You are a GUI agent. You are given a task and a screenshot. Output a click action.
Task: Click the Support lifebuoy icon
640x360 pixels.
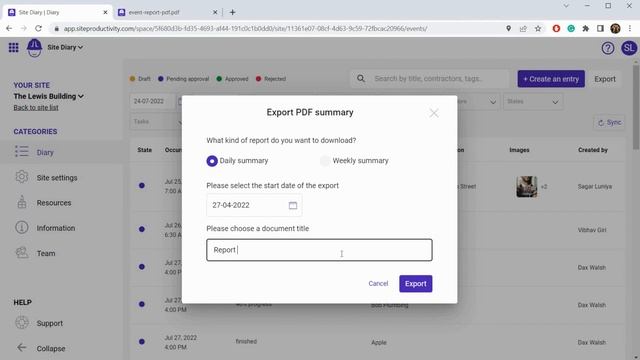(x=22, y=322)
